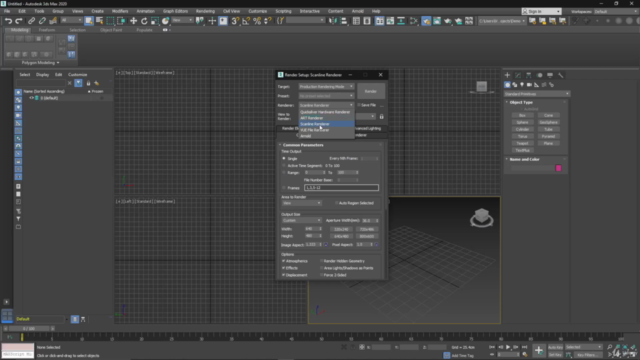Open the Hierarchy panel icon

(x=529, y=75)
